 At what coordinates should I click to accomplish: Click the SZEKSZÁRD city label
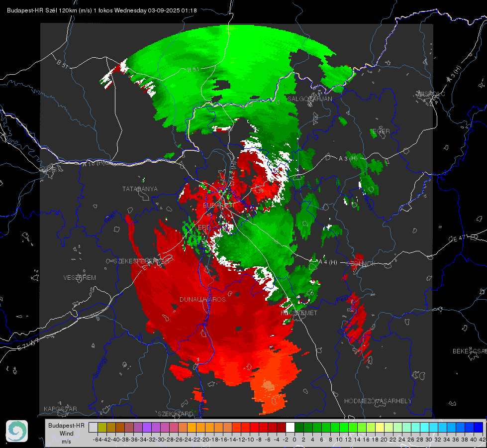(176, 414)
